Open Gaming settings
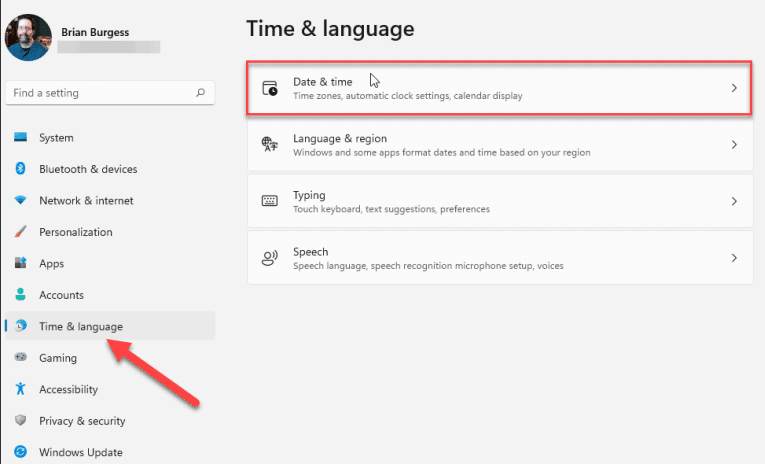765x464 pixels. coord(110,358)
